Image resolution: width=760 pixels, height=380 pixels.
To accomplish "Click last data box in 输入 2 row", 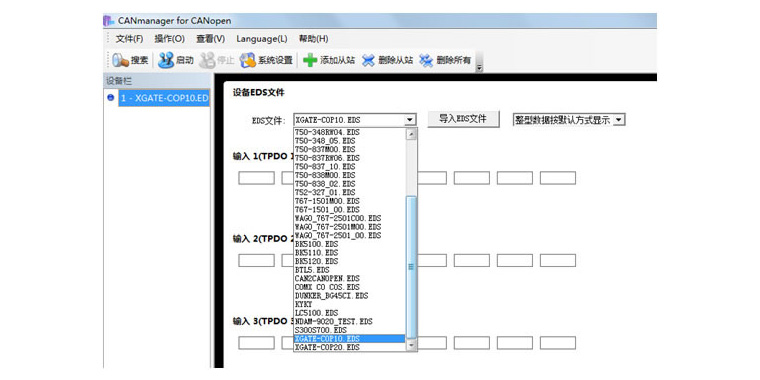I will click(558, 260).
